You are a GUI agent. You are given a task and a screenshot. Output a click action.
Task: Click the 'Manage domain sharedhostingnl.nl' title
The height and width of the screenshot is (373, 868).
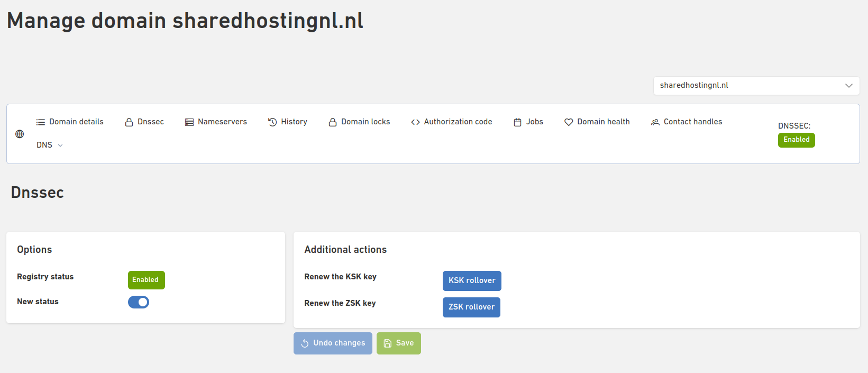pyautogui.click(x=185, y=21)
